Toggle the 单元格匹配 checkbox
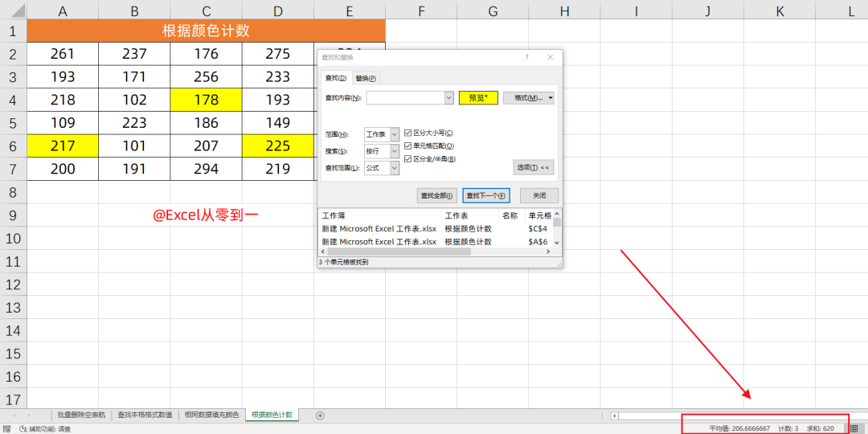 click(x=408, y=146)
